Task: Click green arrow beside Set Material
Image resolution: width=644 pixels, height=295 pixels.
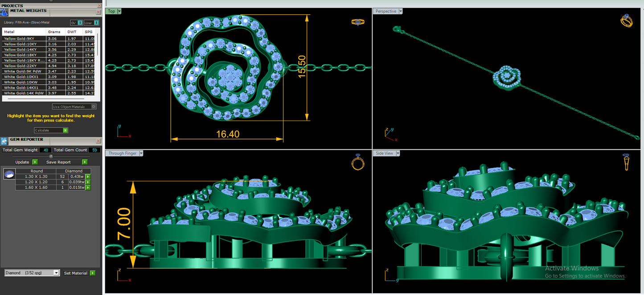Action: coord(92,273)
